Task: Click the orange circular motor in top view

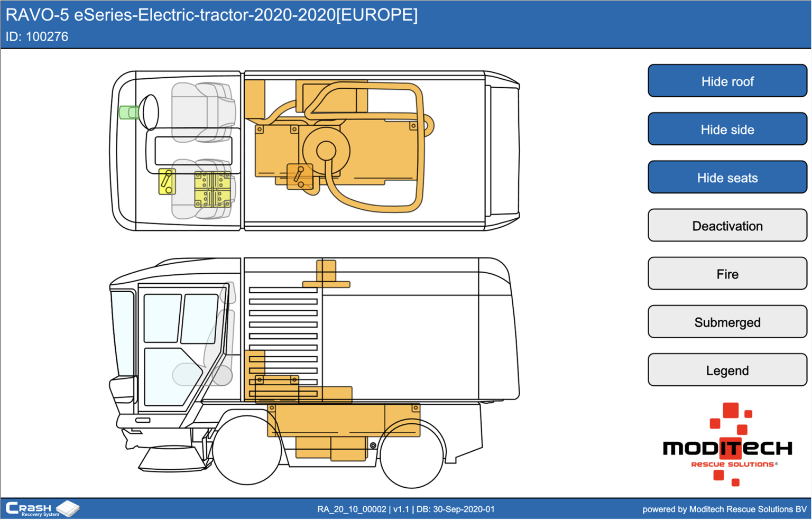Action: (x=326, y=151)
